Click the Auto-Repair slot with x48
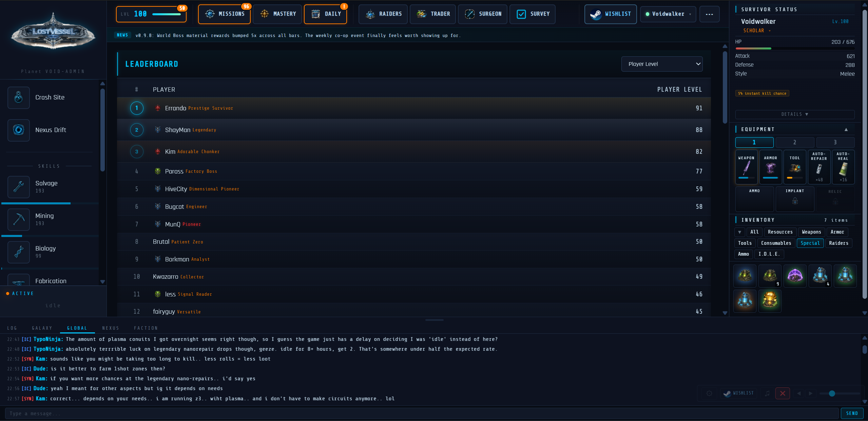Screen dimensions: 868x421 tap(819, 167)
